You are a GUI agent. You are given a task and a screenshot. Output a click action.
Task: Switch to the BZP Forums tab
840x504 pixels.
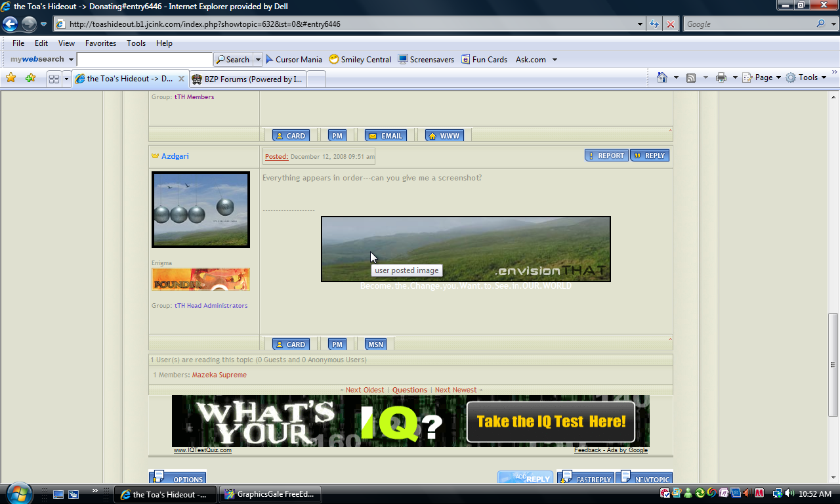coord(247,79)
